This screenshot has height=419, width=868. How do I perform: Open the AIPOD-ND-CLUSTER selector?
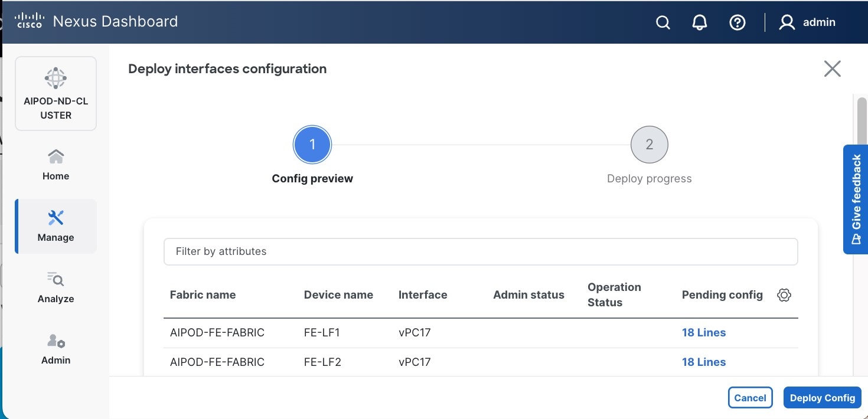(x=56, y=93)
